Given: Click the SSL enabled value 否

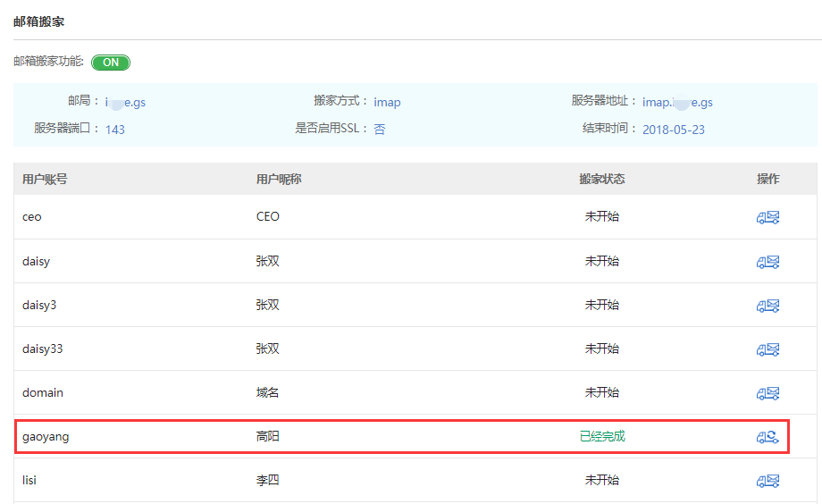Looking at the screenshot, I should (x=379, y=130).
